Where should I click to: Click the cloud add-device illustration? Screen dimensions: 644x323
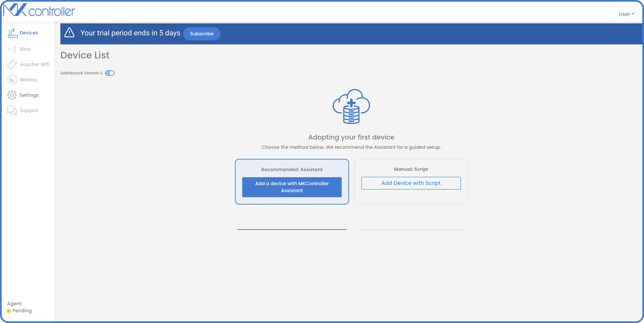pos(351,107)
